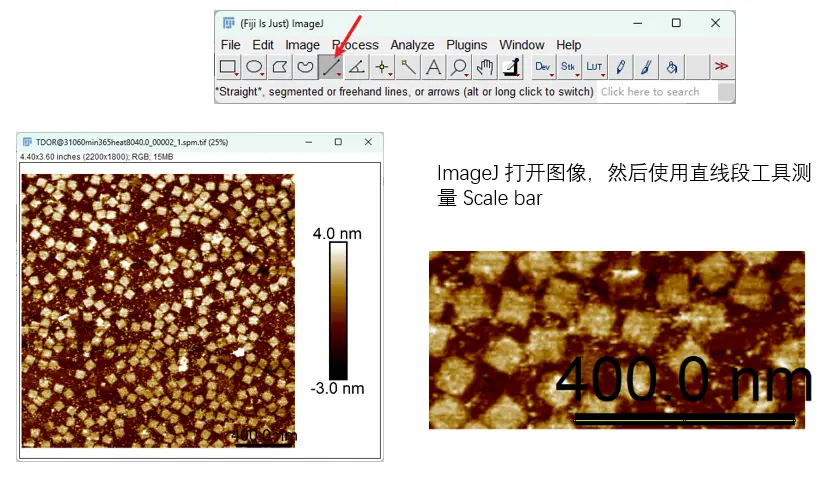Open the More Tools double-arrow menu
Viewport: 817px width, 477px height.
722,66
